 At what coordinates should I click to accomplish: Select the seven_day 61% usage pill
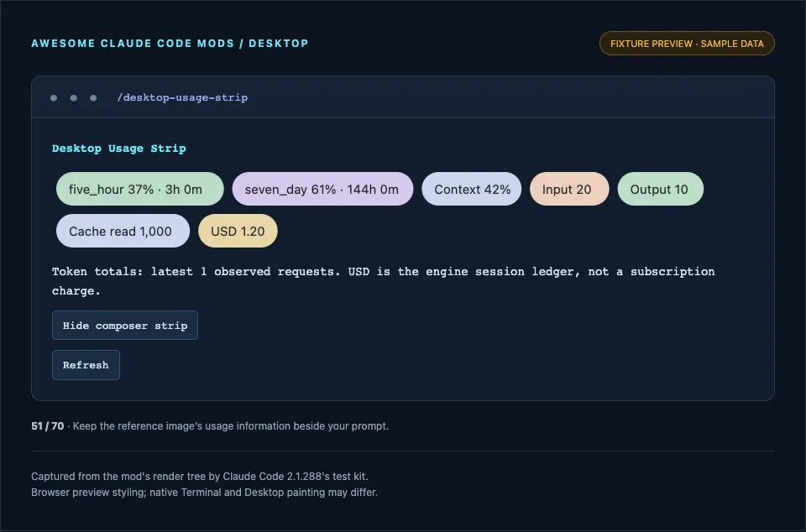point(322,189)
